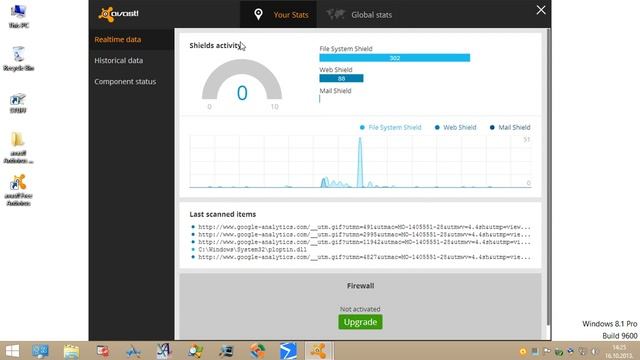The width and height of the screenshot is (640, 360).
Task: Switch to the Global stats tab
Action: point(359,15)
